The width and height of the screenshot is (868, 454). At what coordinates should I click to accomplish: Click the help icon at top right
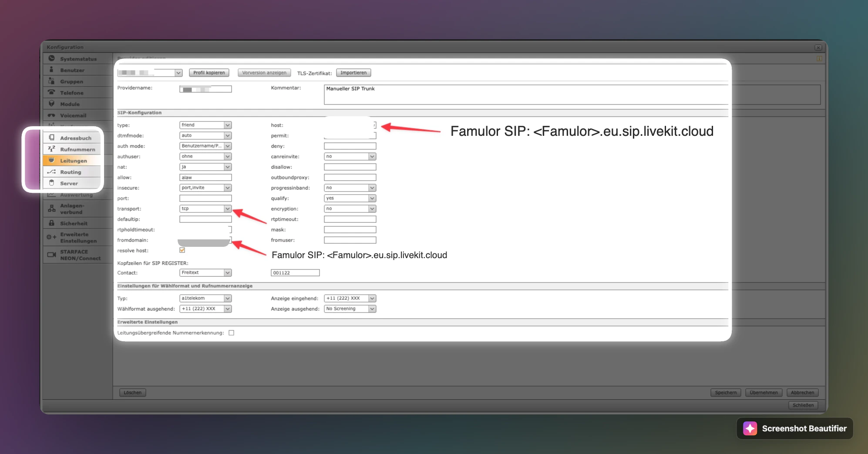(819, 58)
